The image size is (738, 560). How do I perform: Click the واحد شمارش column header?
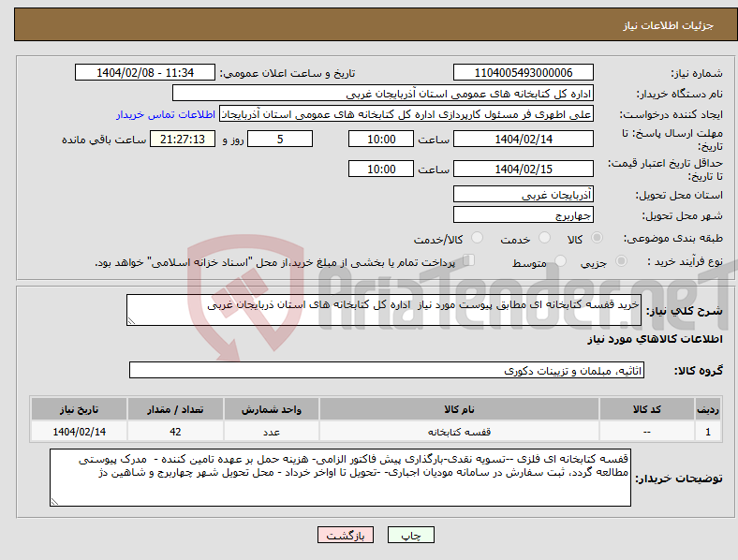click(x=271, y=409)
